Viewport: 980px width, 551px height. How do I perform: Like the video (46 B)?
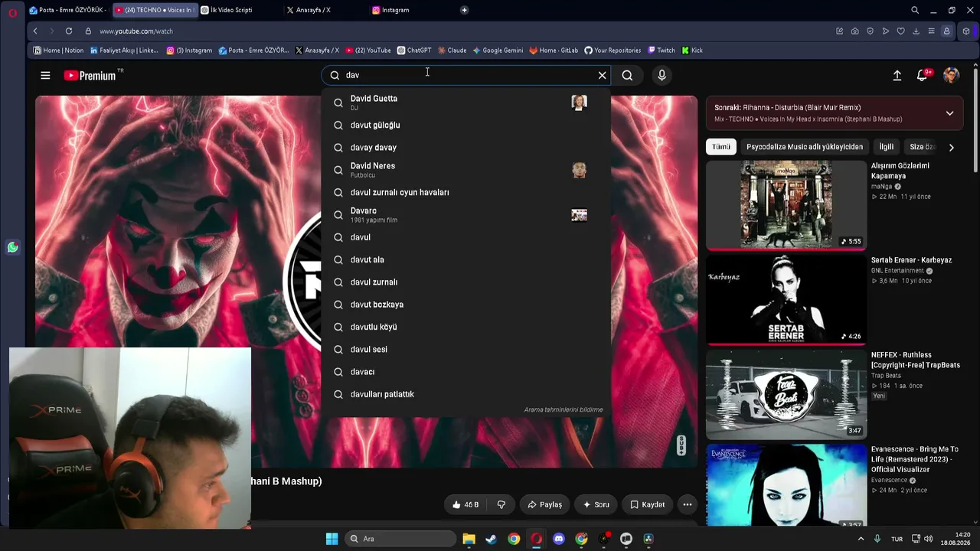click(x=465, y=504)
